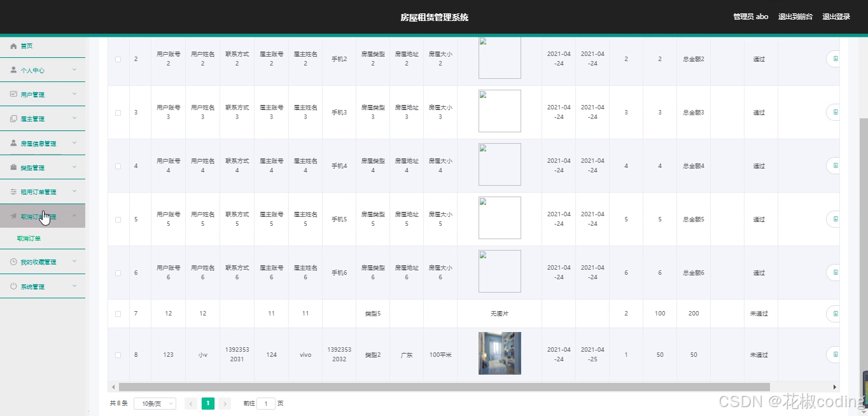The image size is (868, 416).
Task: Collapse 取消订单管理 with the up chevron
Action: pyautogui.click(x=74, y=216)
